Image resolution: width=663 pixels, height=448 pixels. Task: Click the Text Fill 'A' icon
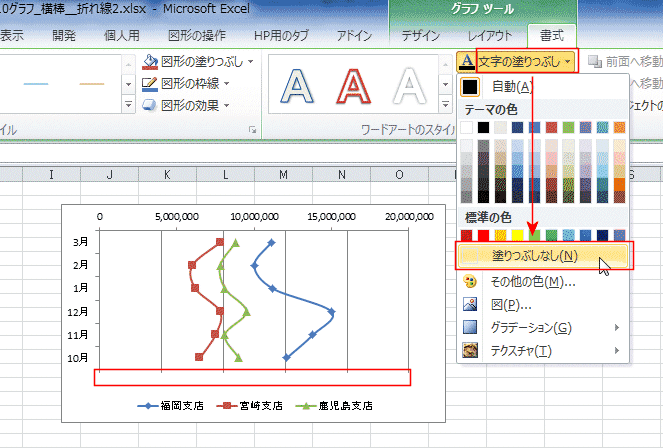466,62
